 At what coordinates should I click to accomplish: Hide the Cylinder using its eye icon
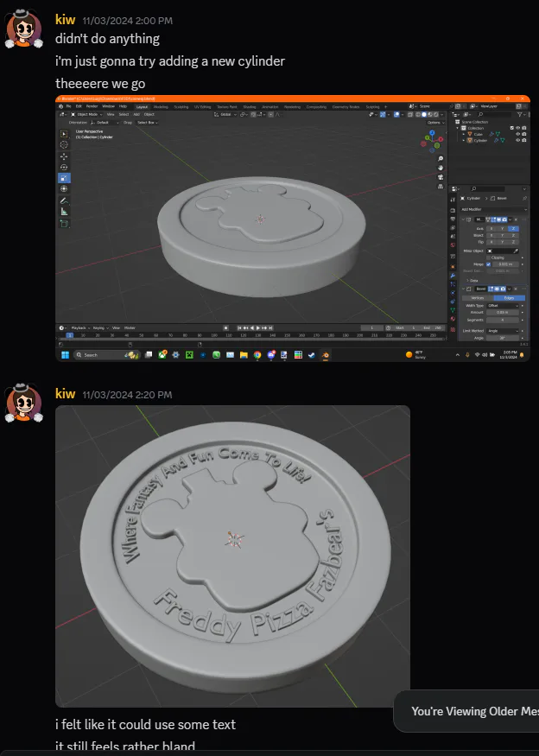point(518,140)
